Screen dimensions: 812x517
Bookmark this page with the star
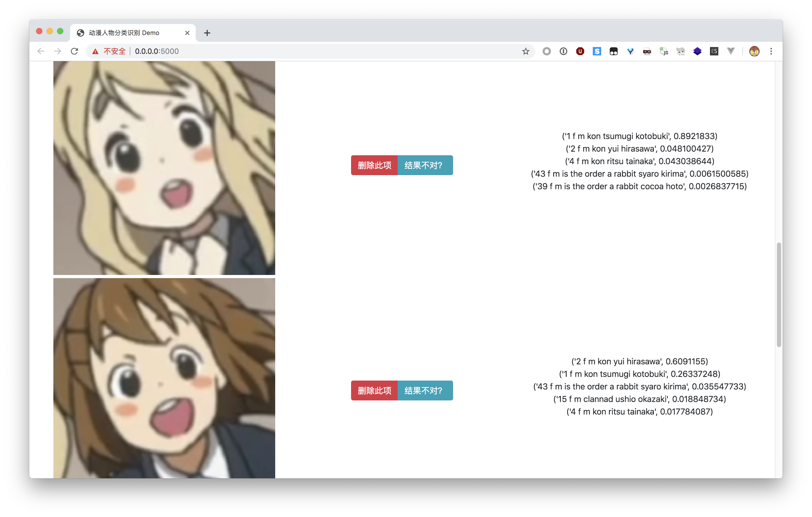pos(525,51)
